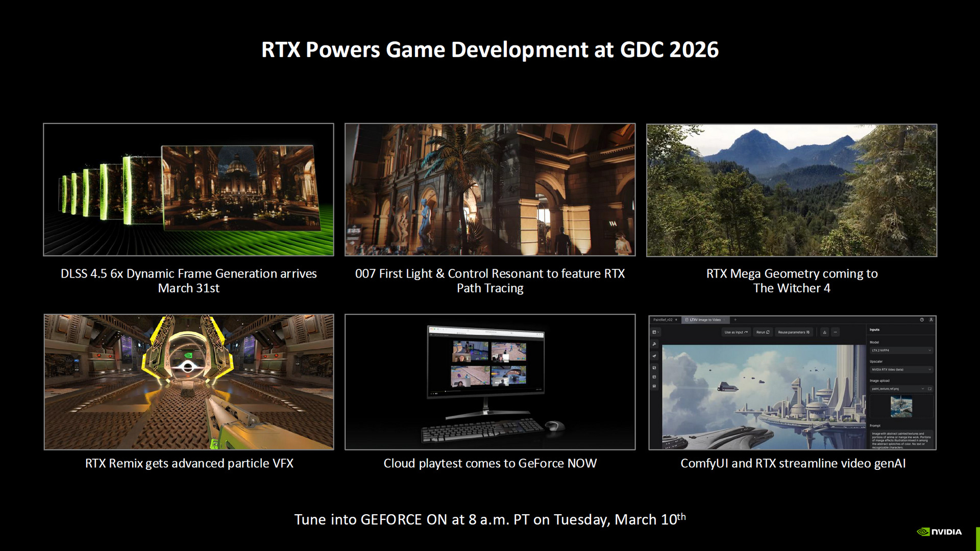Click the wrench tool icon in sidebar

coord(654,344)
